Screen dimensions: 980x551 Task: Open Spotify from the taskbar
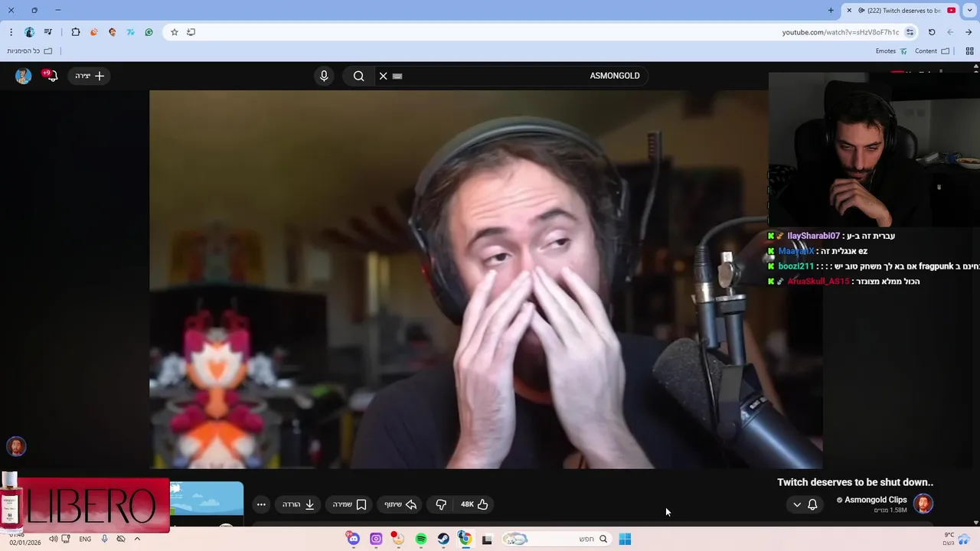point(421,539)
